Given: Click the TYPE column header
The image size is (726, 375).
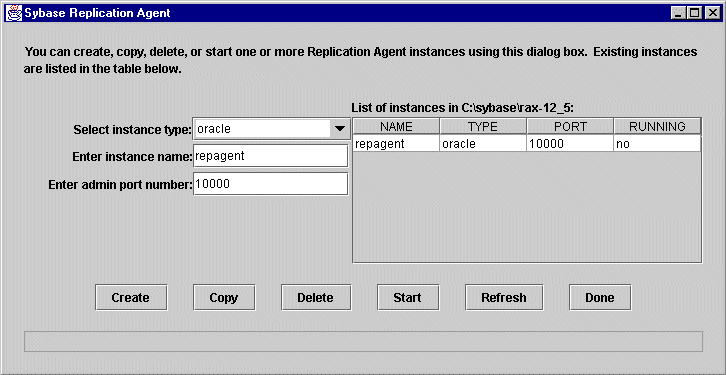Looking at the screenshot, I should click(x=483, y=127).
